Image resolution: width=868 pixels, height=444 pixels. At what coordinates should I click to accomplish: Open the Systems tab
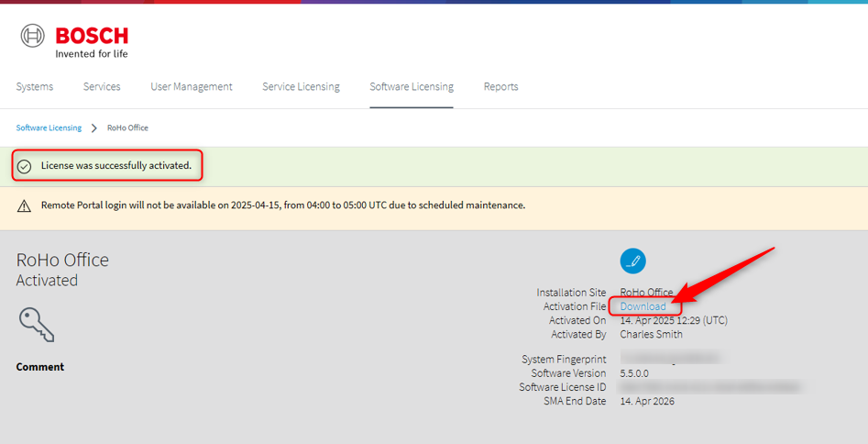(35, 86)
